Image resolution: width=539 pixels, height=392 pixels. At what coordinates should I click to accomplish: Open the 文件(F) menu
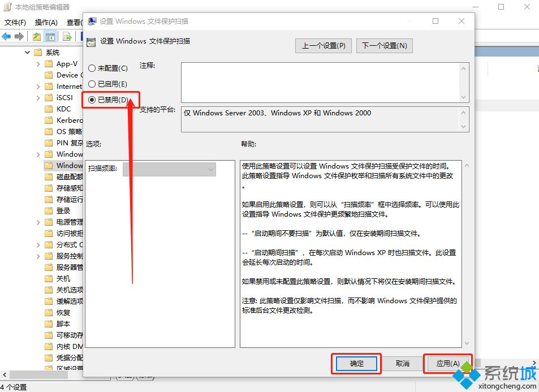tap(15, 23)
